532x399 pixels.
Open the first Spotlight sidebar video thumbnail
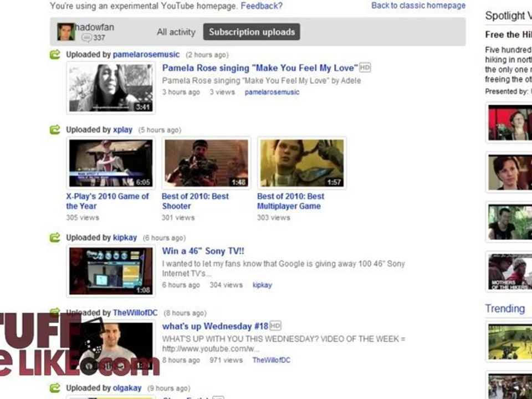(509, 122)
